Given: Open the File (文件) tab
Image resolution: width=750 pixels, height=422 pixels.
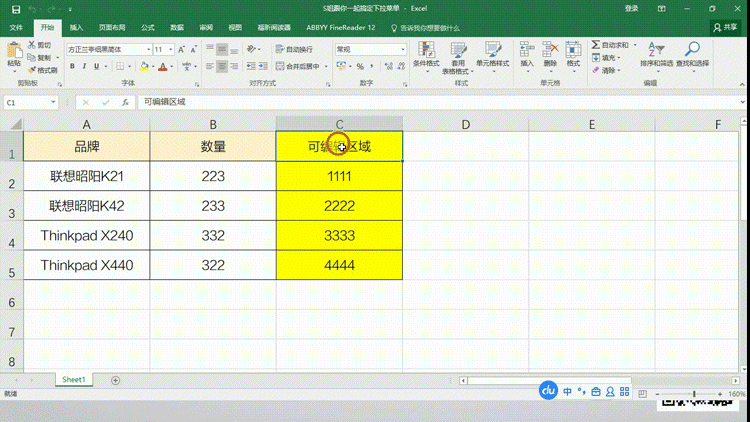Looking at the screenshot, I should pos(16,28).
